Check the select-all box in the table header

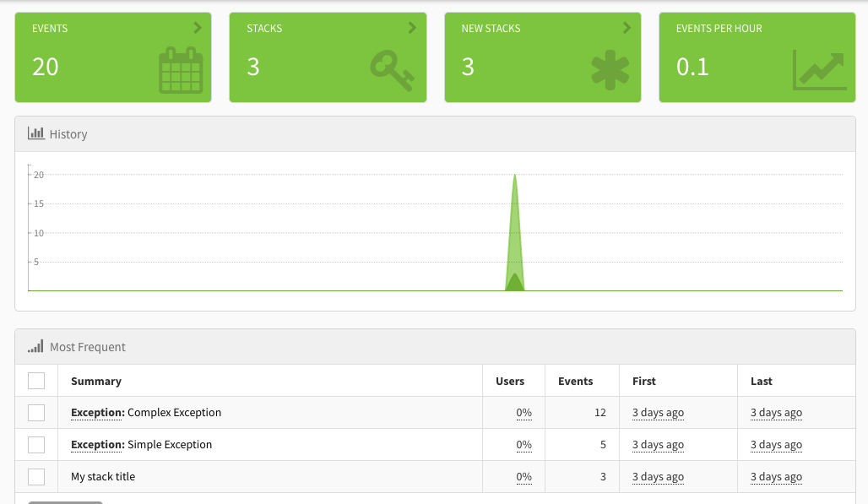[x=36, y=381]
